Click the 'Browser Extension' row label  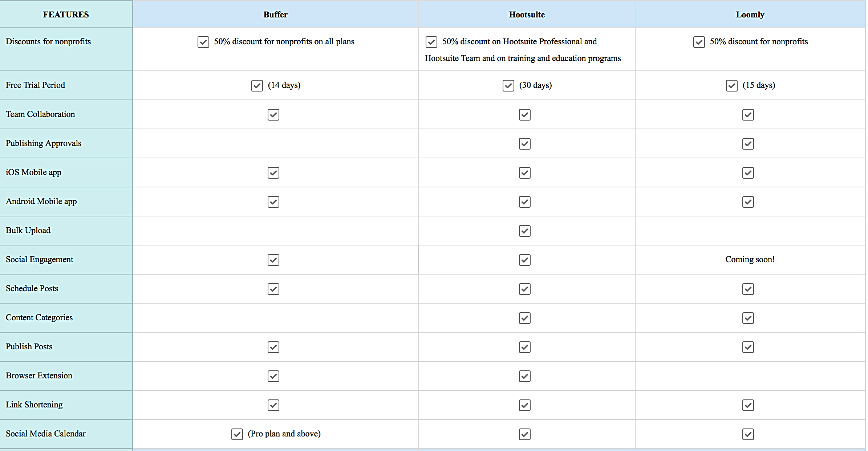[x=39, y=375]
